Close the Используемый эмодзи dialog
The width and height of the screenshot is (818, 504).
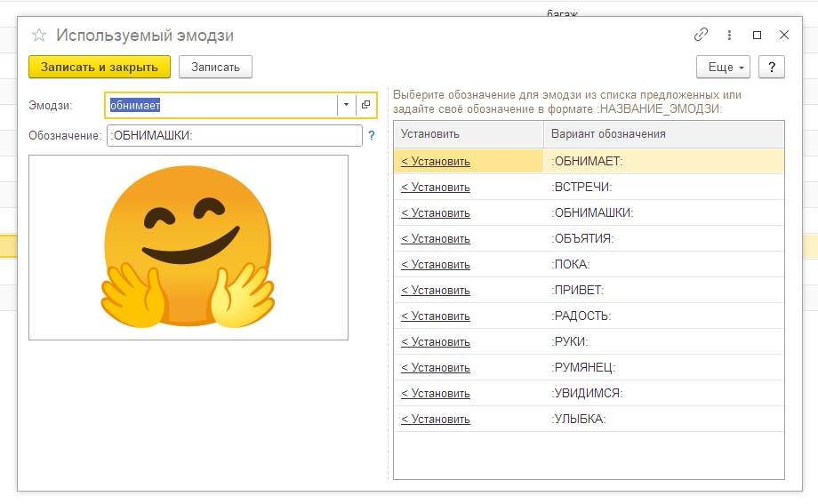783,35
